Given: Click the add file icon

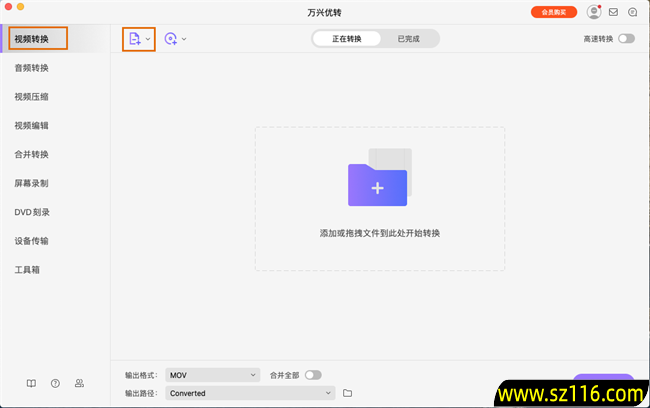Looking at the screenshot, I should pyautogui.click(x=134, y=39).
